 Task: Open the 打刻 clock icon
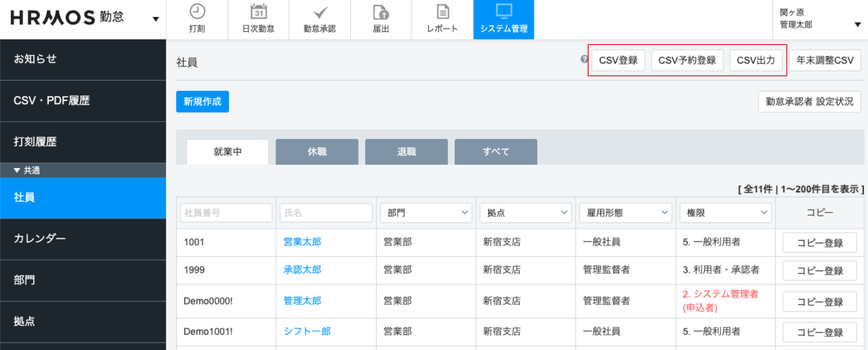click(x=197, y=12)
